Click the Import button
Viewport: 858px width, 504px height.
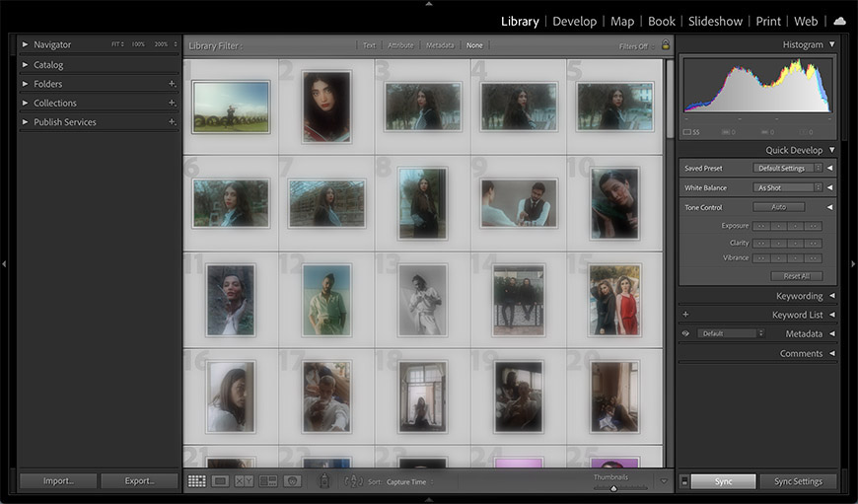click(x=58, y=481)
